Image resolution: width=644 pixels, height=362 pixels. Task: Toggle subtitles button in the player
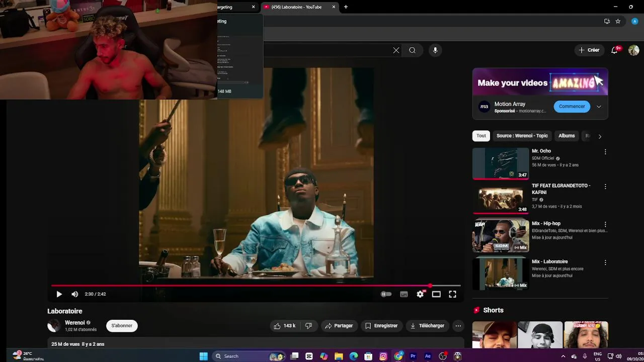[x=404, y=294]
